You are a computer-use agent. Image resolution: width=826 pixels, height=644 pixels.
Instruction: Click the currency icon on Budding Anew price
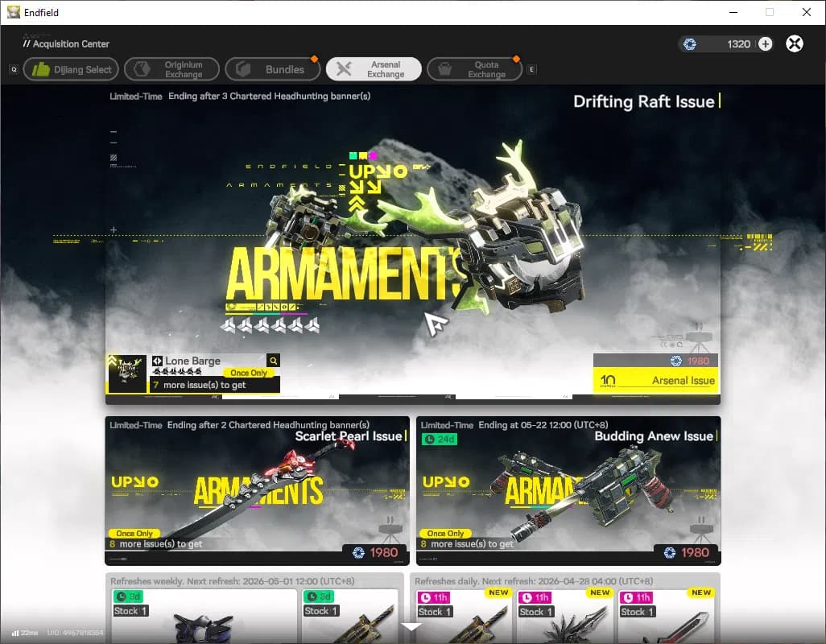670,552
